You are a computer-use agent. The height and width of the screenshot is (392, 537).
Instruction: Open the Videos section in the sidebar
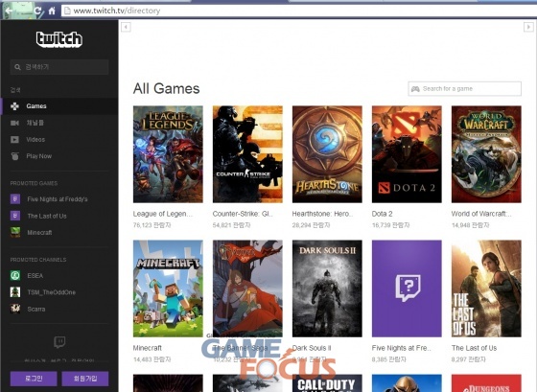[x=59, y=140]
